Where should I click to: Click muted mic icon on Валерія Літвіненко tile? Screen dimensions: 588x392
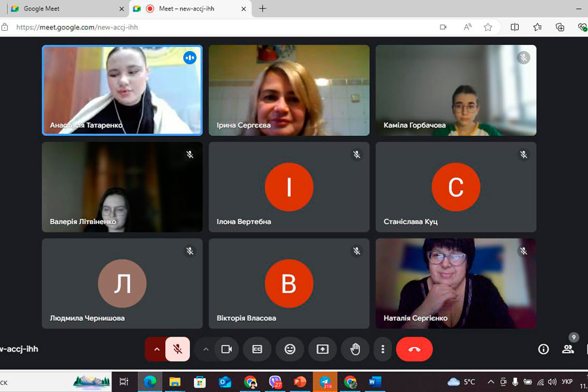189,154
